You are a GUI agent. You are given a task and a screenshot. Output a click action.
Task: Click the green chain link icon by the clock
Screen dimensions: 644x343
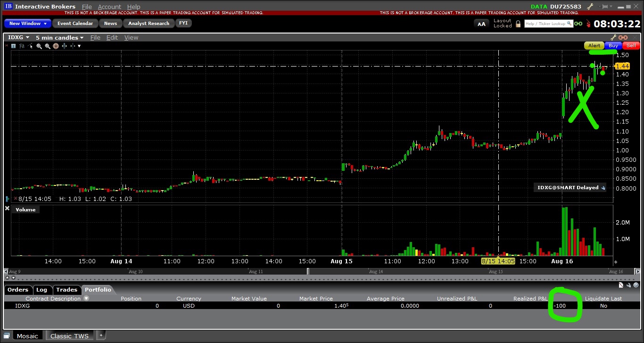pyautogui.click(x=578, y=24)
